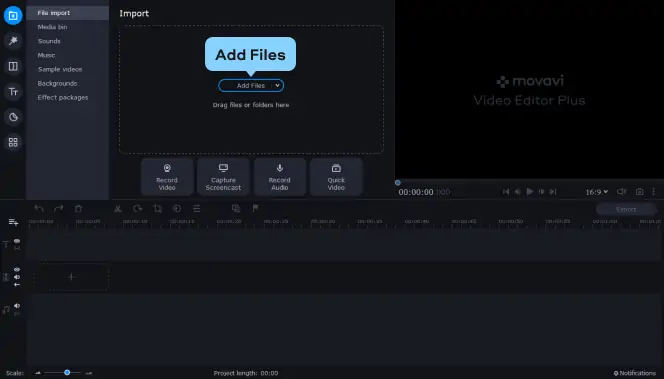664x379 pixels.
Task: Click the Capture Screencast button
Action: [223, 177]
